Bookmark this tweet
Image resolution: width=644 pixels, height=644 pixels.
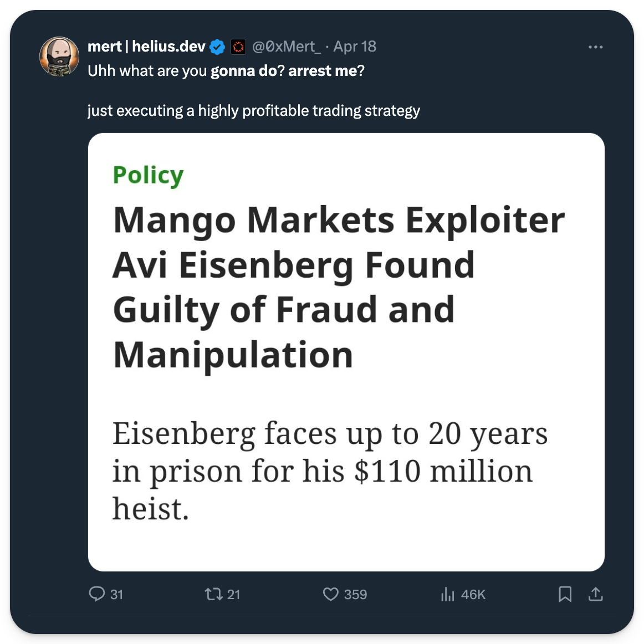pos(565,594)
